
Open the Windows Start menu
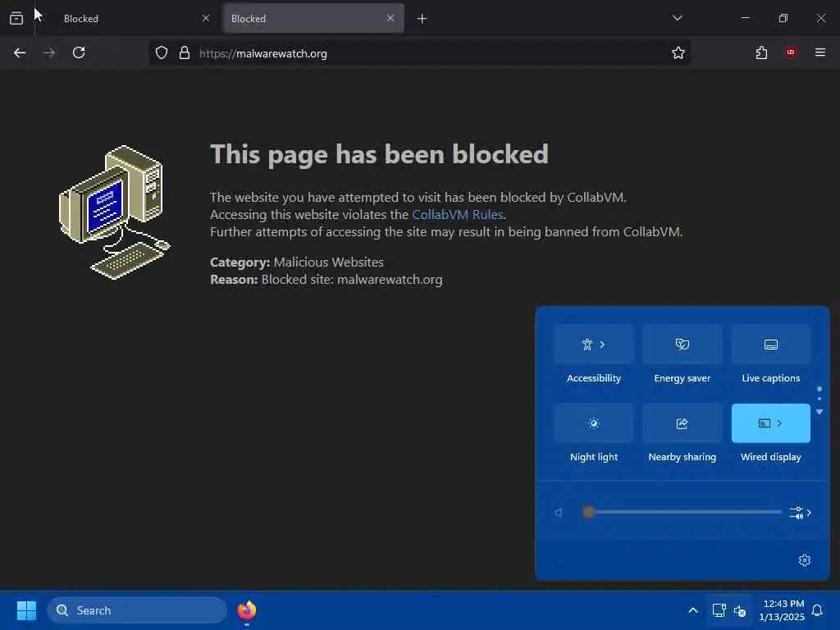coord(26,610)
